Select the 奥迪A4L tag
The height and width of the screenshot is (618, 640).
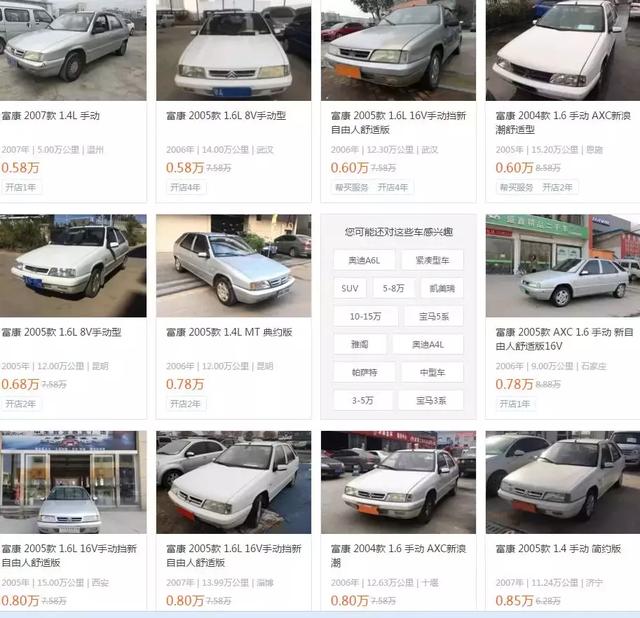(428, 345)
